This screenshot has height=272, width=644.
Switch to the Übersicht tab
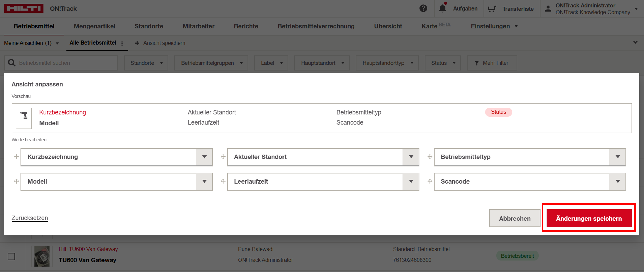[388, 26]
